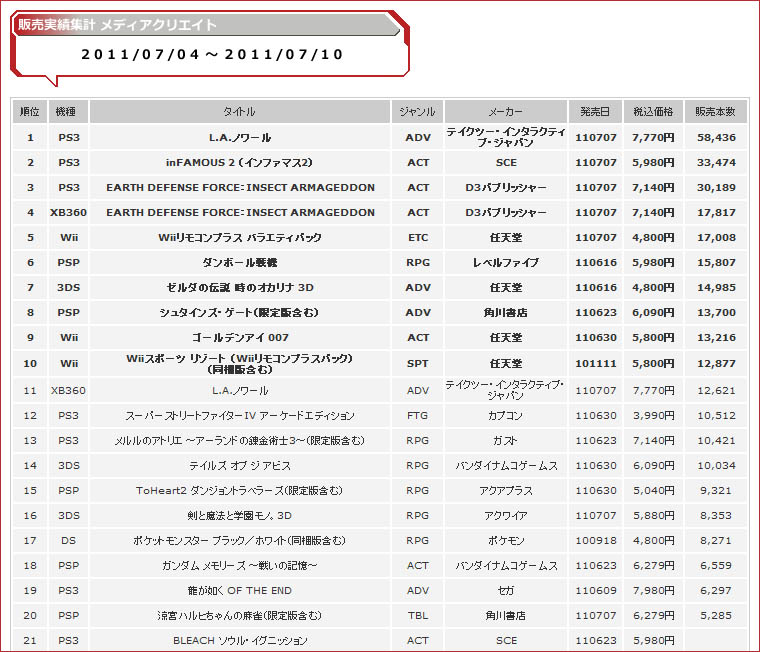Click maker アクワイア

(x=506, y=516)
